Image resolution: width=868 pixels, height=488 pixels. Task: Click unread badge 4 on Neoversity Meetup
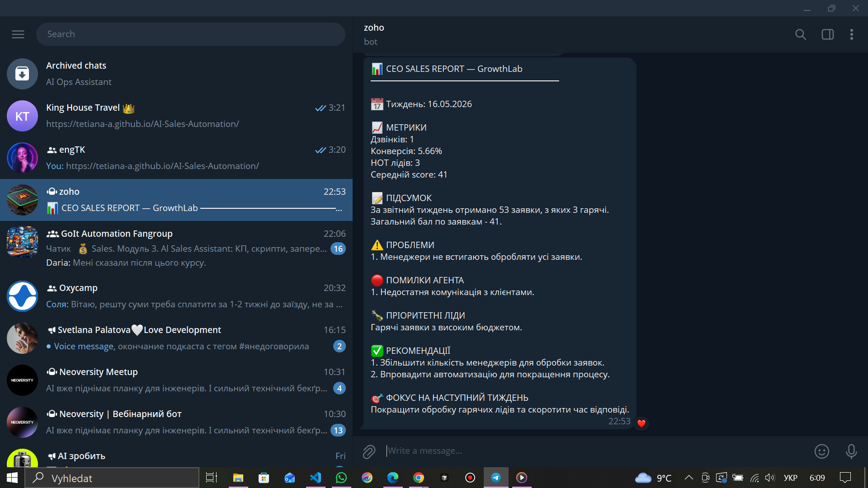(340, 389)
